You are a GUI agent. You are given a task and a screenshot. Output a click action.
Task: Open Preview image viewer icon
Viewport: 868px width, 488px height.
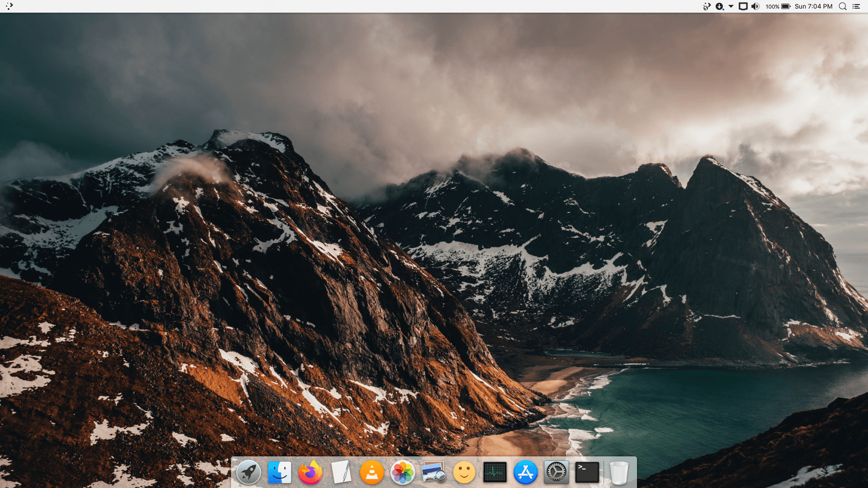pyautogui.click(x=433, y=472)
